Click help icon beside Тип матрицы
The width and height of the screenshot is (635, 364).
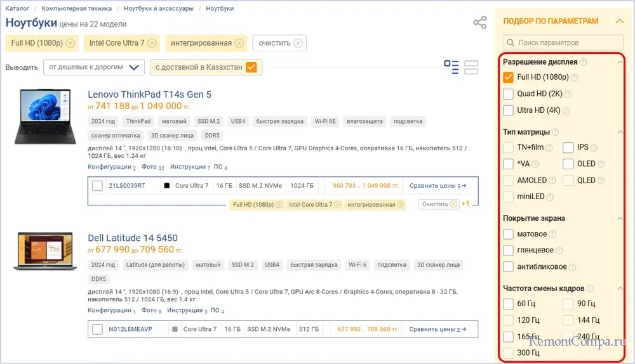click(556, 132)
